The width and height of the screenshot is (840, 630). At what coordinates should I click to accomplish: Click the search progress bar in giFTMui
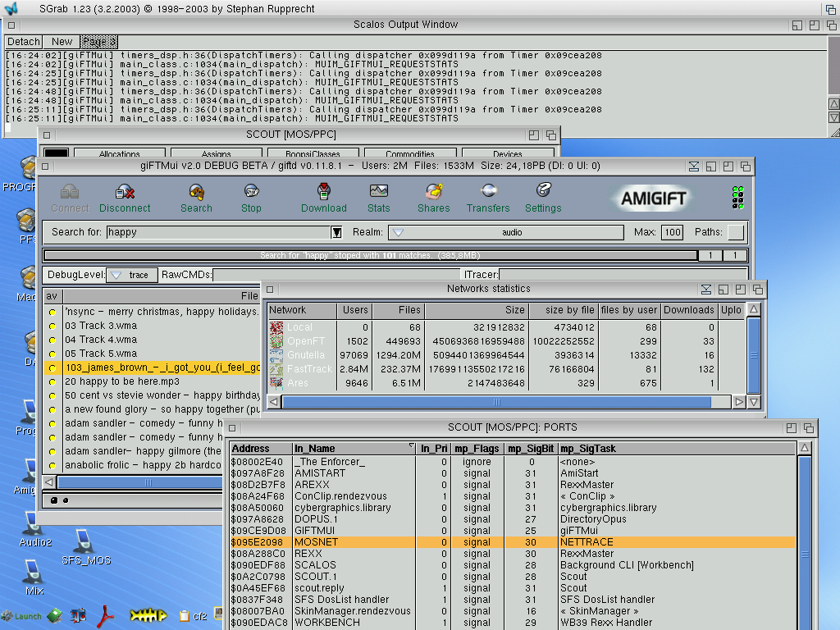tap(371, 256)
